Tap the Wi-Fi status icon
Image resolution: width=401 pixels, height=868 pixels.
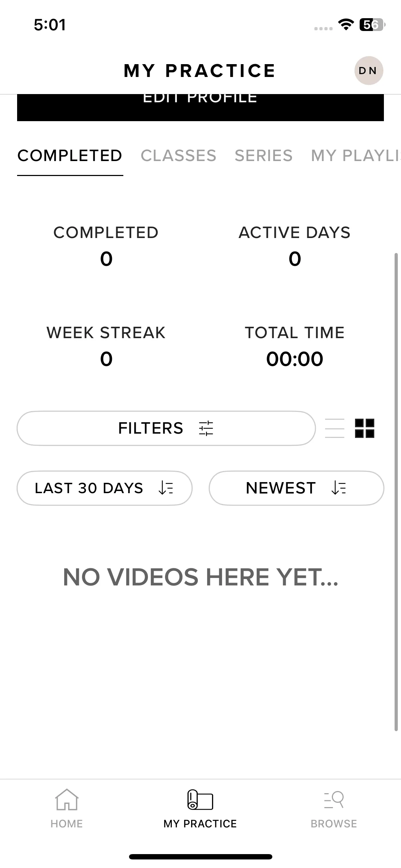pyautogui.click(x=345, y=25)
